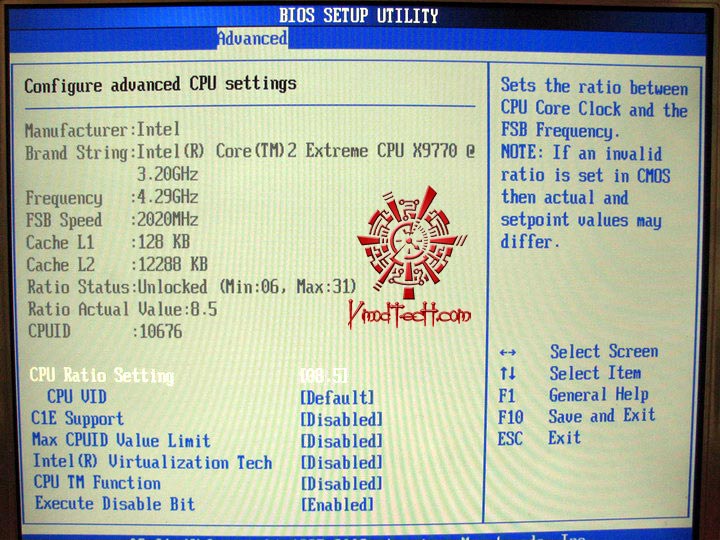The width and height of the screenshot is (720, 540).
Task: Select the CPU Ratio Setting option
Action: [x=102, y=376]
